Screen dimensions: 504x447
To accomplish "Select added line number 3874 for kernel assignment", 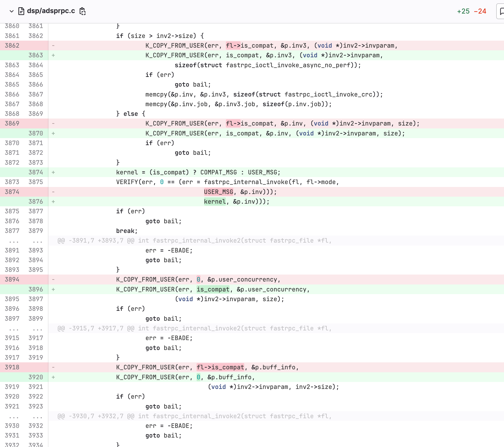I will click(x=36, y=172).
